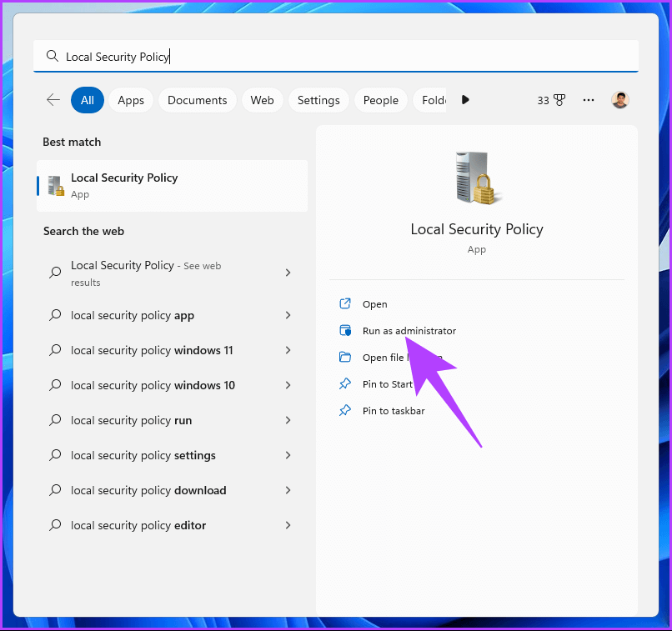Switch to the Documents filter tab
Viewport: 672px width, 631px height.
point(197,100)
